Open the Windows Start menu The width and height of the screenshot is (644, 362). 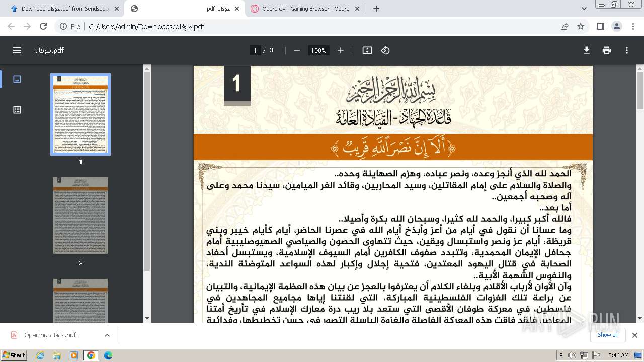click(x=14, y=355)
